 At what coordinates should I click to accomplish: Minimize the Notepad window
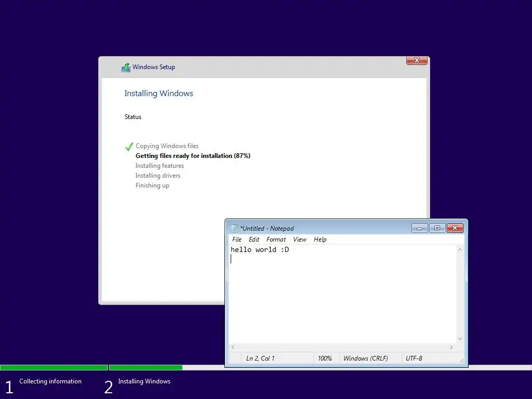point(419,228)
